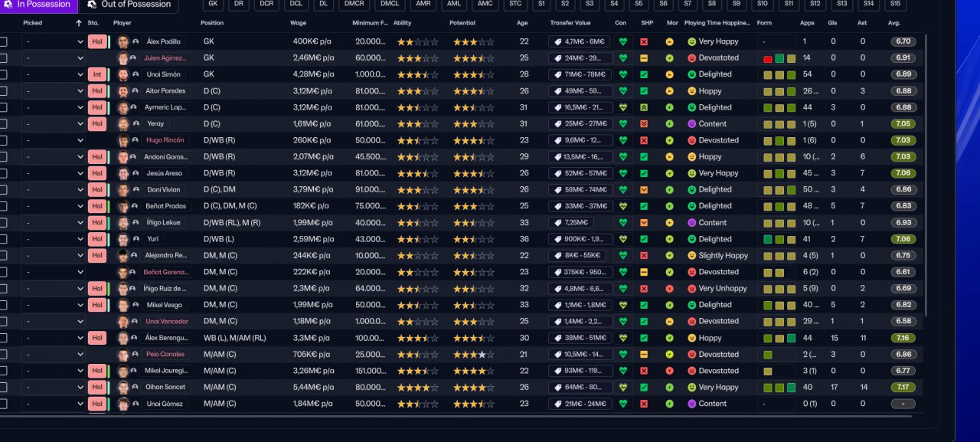Screen dimensions: 980x442
Task: Sort the table by the Wage column header
Action: [x=299, y=23]
